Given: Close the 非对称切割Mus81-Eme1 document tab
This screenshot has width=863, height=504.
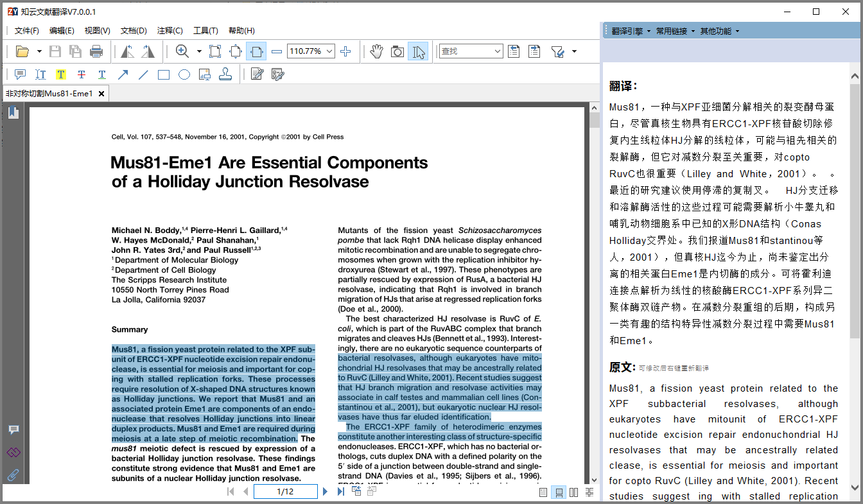Looking at the screenshot, I should coord(101,94).
